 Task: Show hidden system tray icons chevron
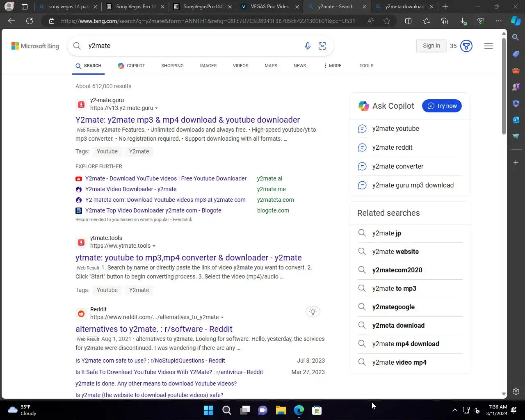454,410
